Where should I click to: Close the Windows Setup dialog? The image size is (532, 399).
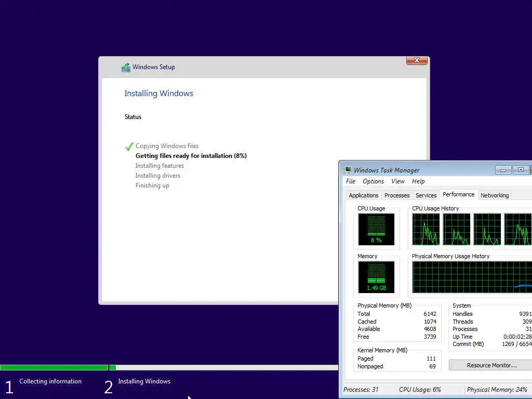pos(417,60)
